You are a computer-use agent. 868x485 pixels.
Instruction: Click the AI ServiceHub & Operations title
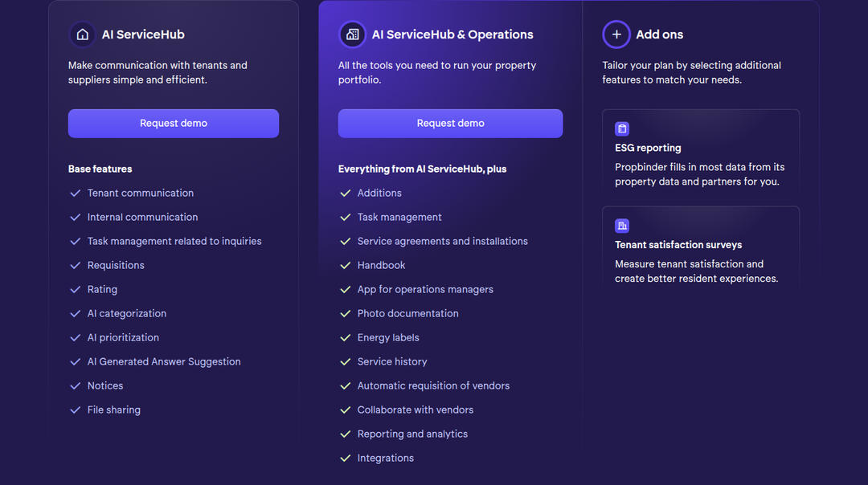[x=452, y=35]
